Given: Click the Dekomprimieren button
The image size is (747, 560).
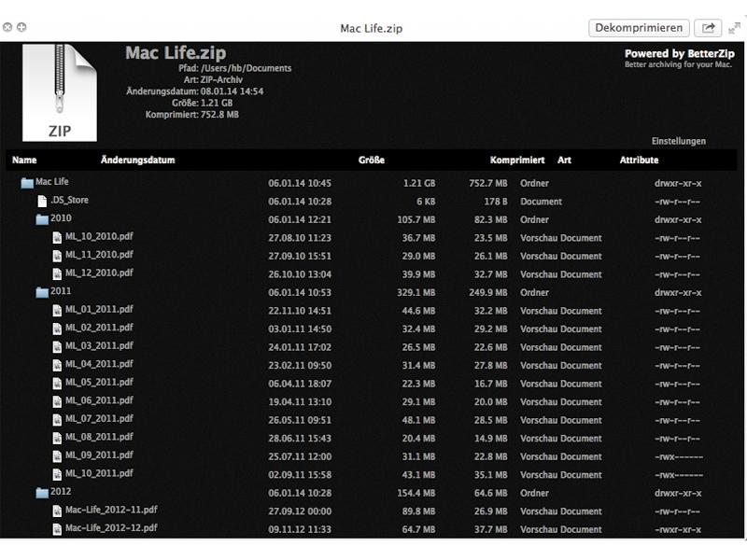Looking at the screenshot, I should [x=639, y=28].
